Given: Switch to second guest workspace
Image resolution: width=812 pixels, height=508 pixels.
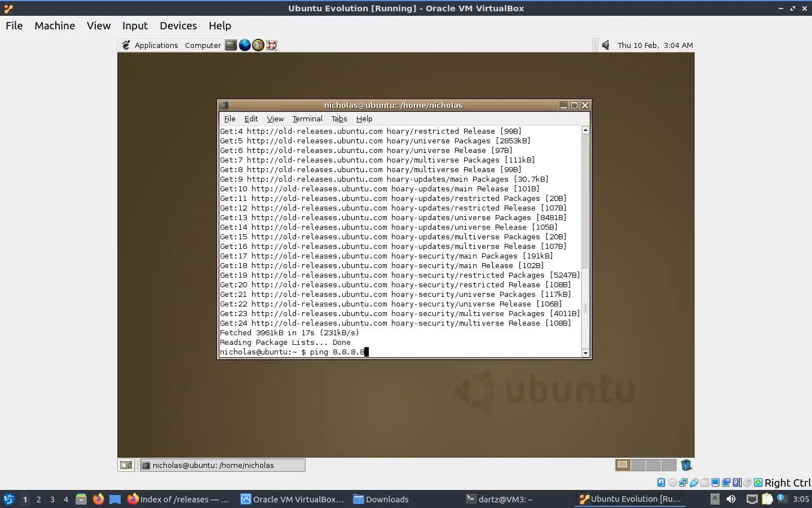Looking at the screenshot, I should [638, 465].
